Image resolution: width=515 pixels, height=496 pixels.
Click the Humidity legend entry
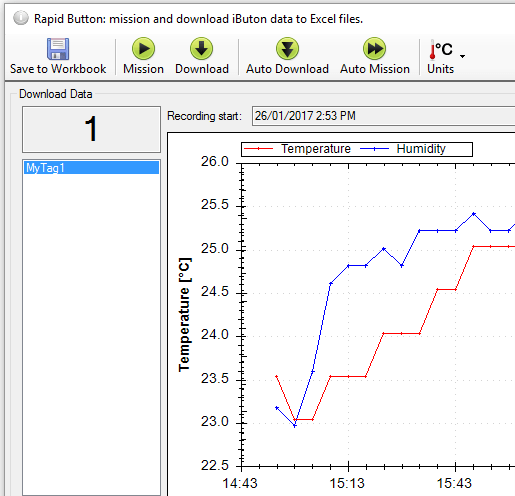[403, 149]
